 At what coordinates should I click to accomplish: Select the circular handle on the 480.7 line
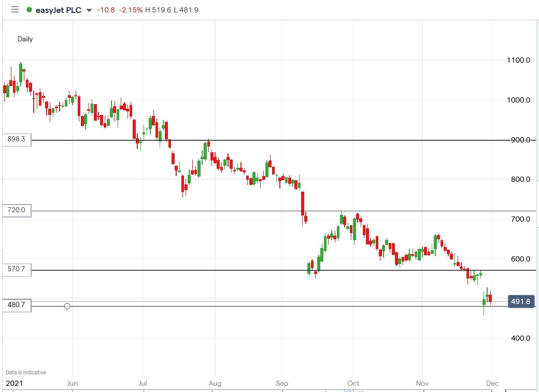pos(67,306)
